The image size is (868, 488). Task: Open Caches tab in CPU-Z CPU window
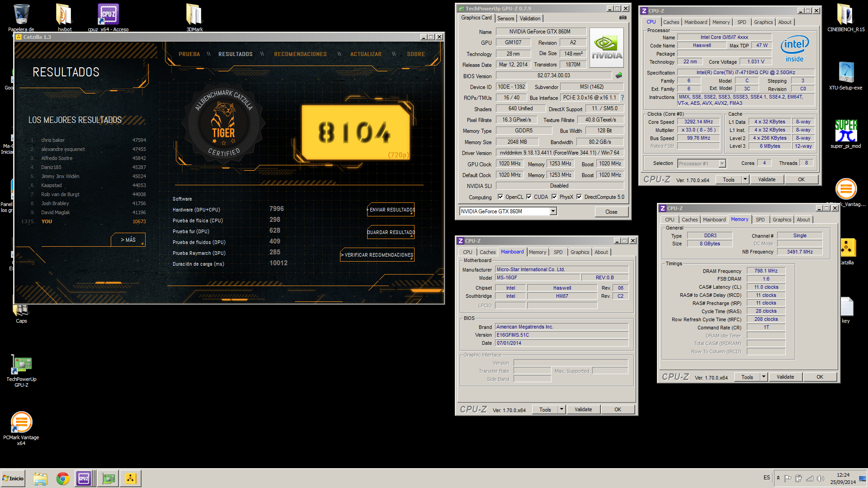(x=671, y=22)
